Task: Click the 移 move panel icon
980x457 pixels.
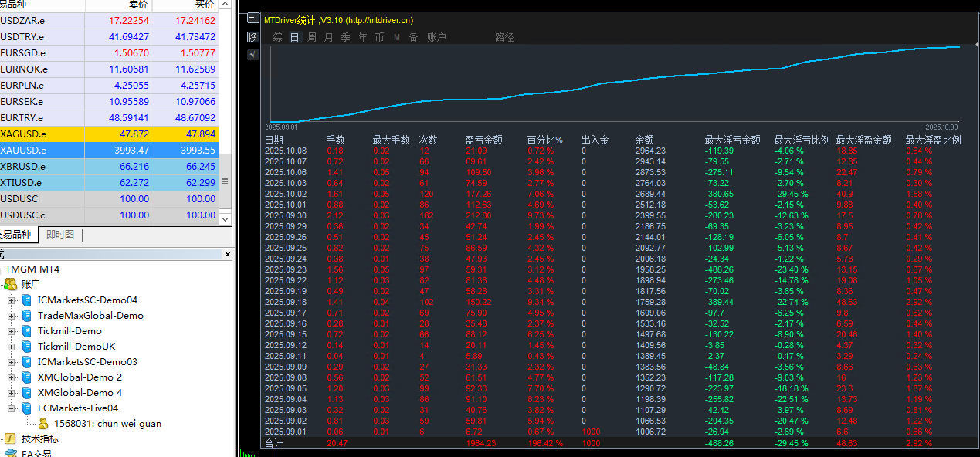Action: pyautogui.click(x=253, y=37)
